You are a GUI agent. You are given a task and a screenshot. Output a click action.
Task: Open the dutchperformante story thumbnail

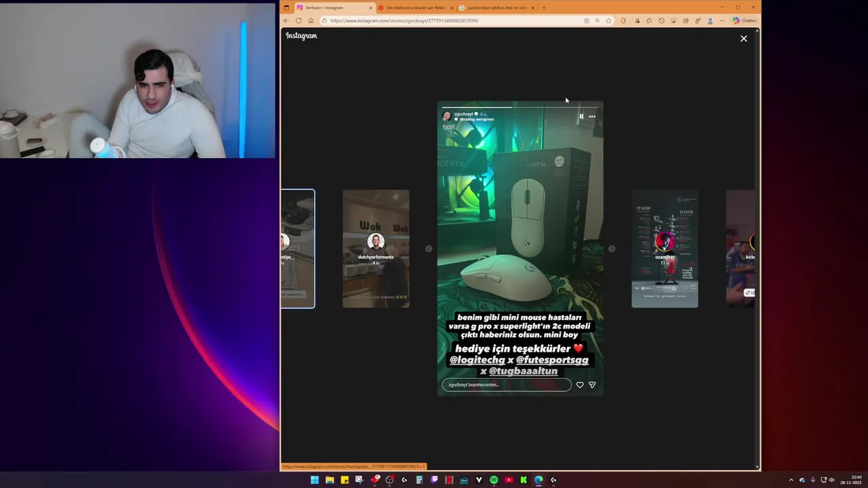pos(376,249)
